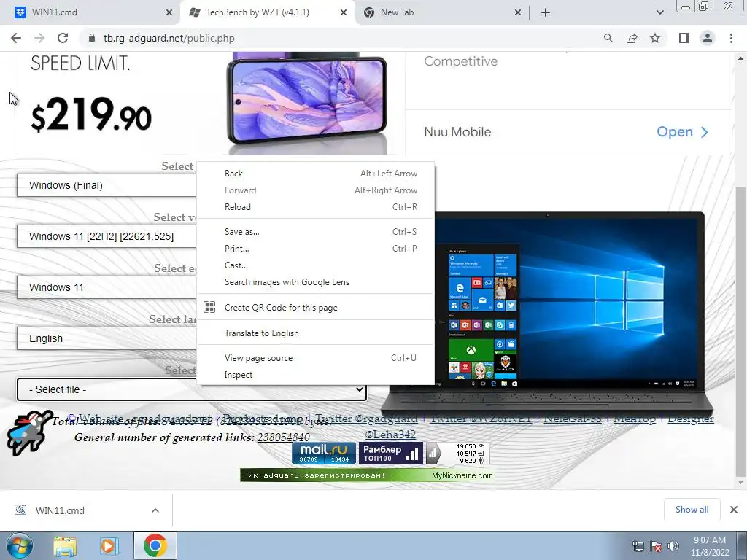
Task: Open the - Select file - dropdown
Action: click(192, 389)
